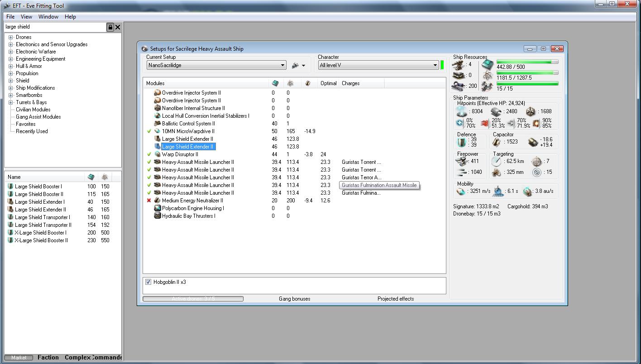Screen dimensions: 641x364
Task: Click the calibration icon in Ship Resources
Action: pyautogui.click(x=458, y=86)
